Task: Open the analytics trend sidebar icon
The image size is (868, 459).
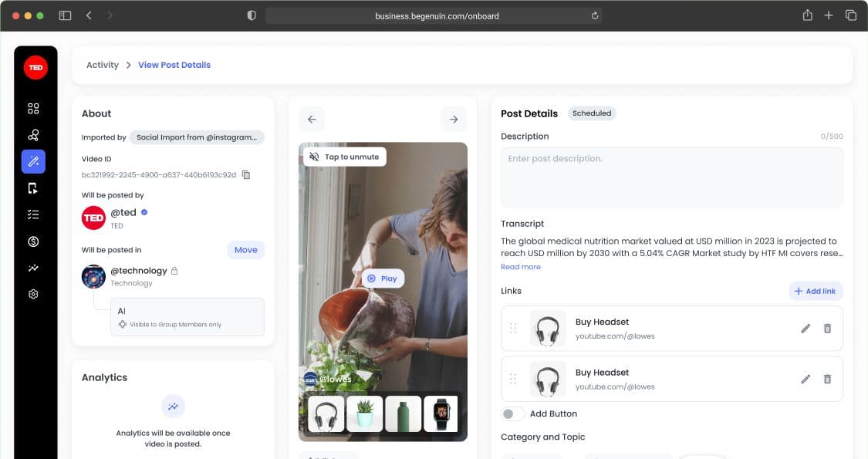Action: coord(33,268)
